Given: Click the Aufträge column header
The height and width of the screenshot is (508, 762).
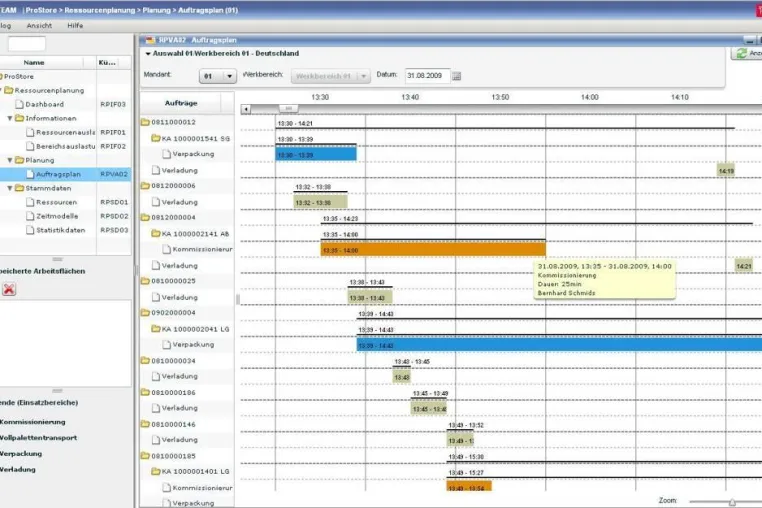Looking at the screenshot, I should click(181, 103).
